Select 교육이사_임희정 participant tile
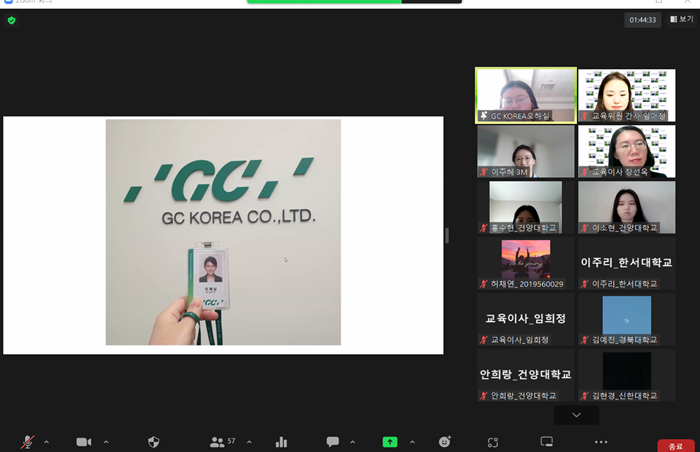The width and height of the screenshot is (700, 452). coord(526,319)
